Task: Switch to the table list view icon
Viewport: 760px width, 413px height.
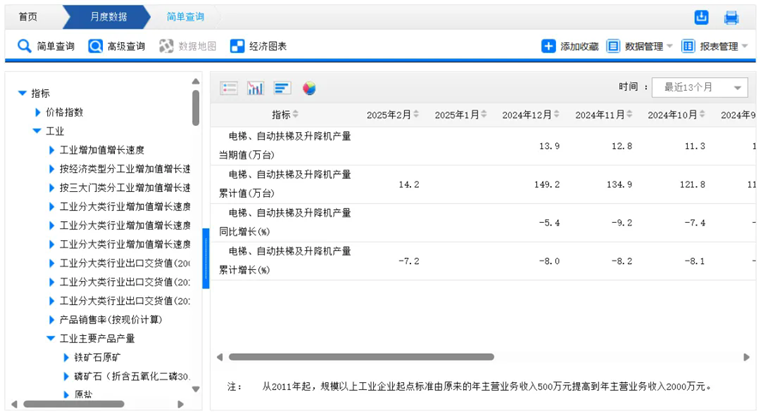Action: pos(229,88)
